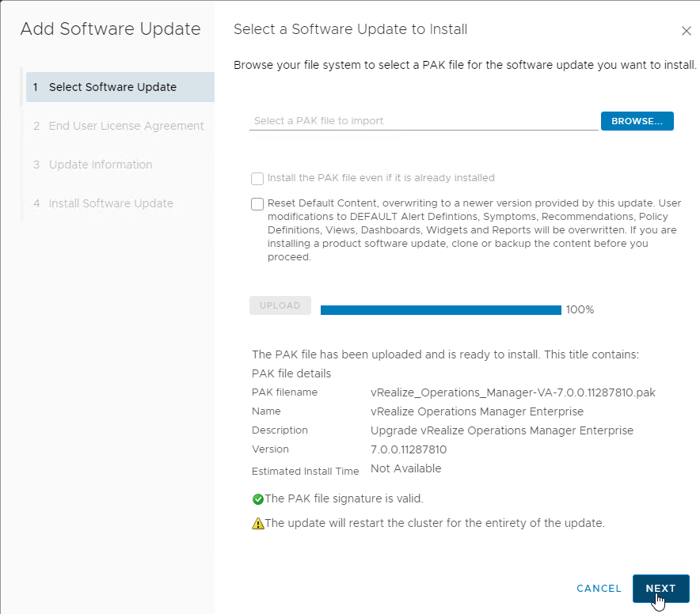Click the 'Description' label

[280, 430]
